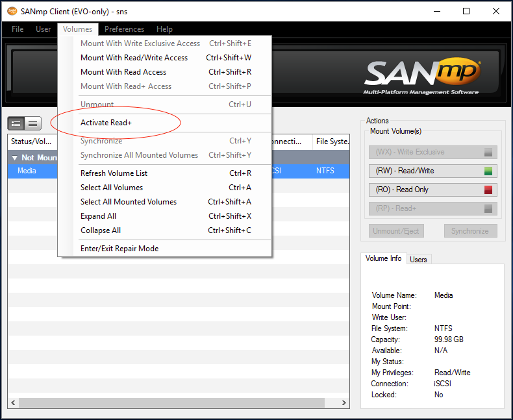The image size is (513, 420).
Task: Switch to the Volume Info tab
Action: point(383,258)
